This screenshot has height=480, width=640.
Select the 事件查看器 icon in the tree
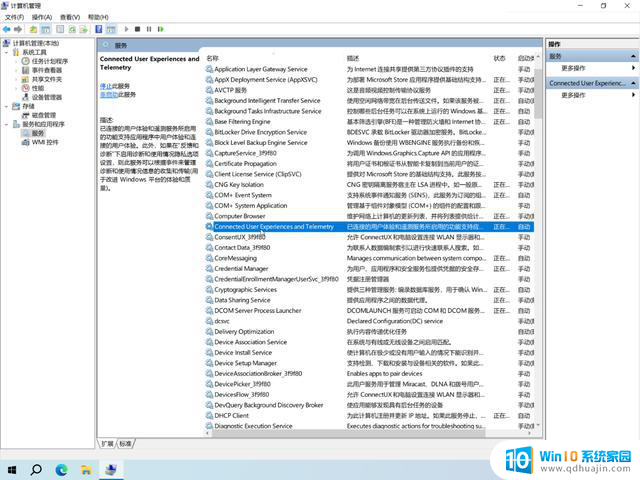(x=25, y=70)
